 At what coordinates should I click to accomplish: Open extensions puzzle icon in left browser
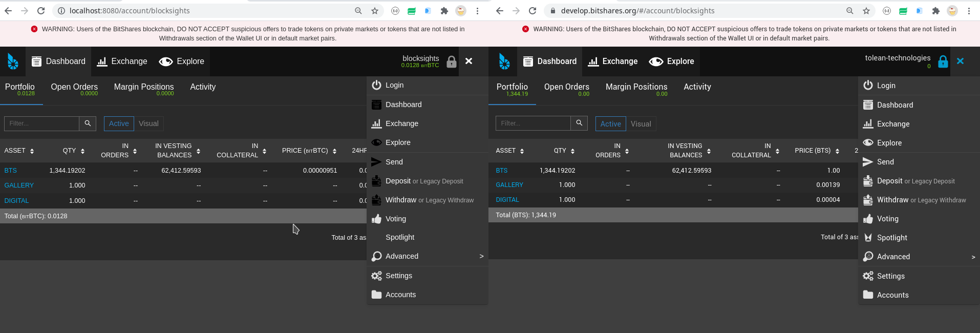click(x=444, y=11)
